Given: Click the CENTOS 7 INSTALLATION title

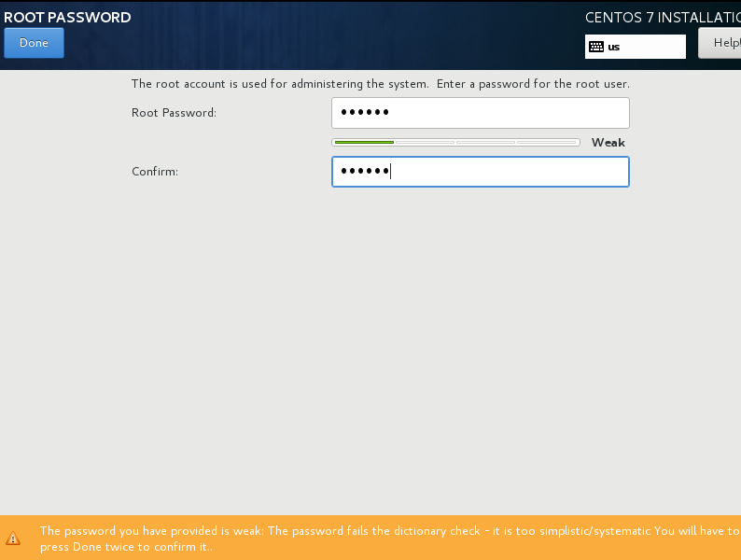Looking at the screenshot, I should click(x=663, y=18).
